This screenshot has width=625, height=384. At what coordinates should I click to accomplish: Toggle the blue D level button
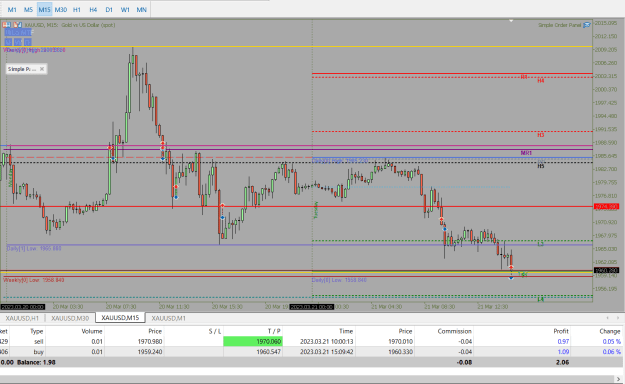(28, 42)
